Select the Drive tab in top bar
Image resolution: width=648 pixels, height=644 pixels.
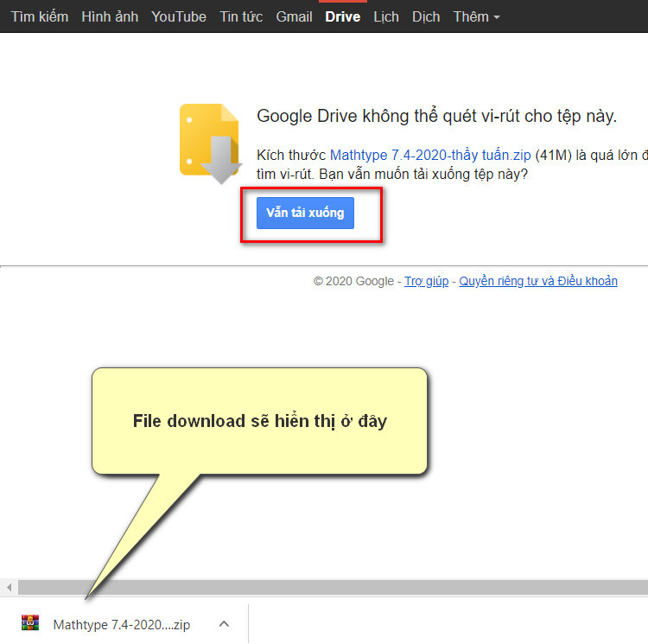click(343, 16)
